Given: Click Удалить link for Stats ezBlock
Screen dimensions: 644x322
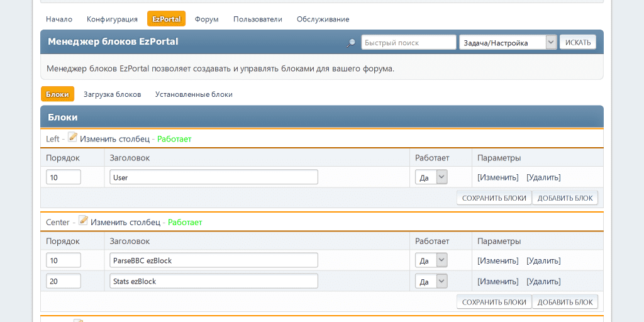Looking at the screenshot, I should coord(543,281).
